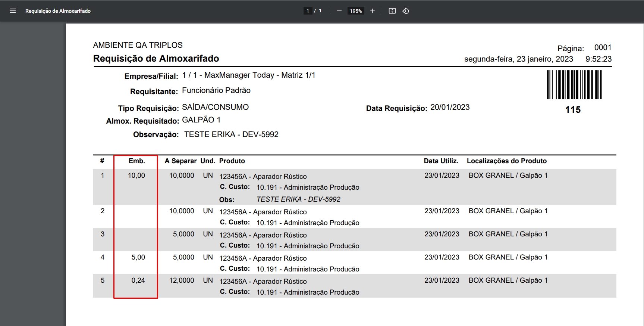Select the time 9:52:23
This screenshot has width=644, height=326.
pos(599,59)
